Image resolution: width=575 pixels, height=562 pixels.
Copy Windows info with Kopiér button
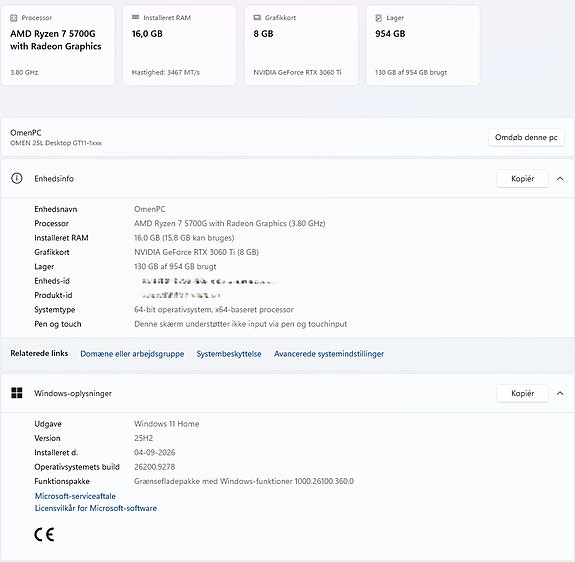click(522, 393)
